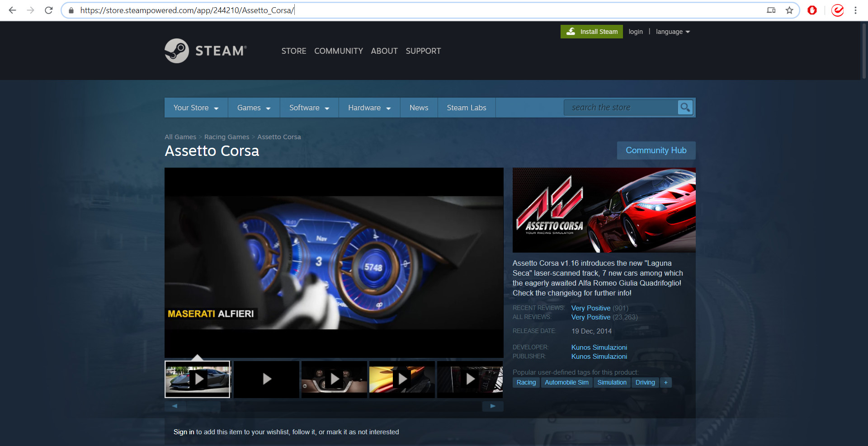Reload the page with refresh icon
This screenshot has width=868, height=446.
[x=49, y=10]
